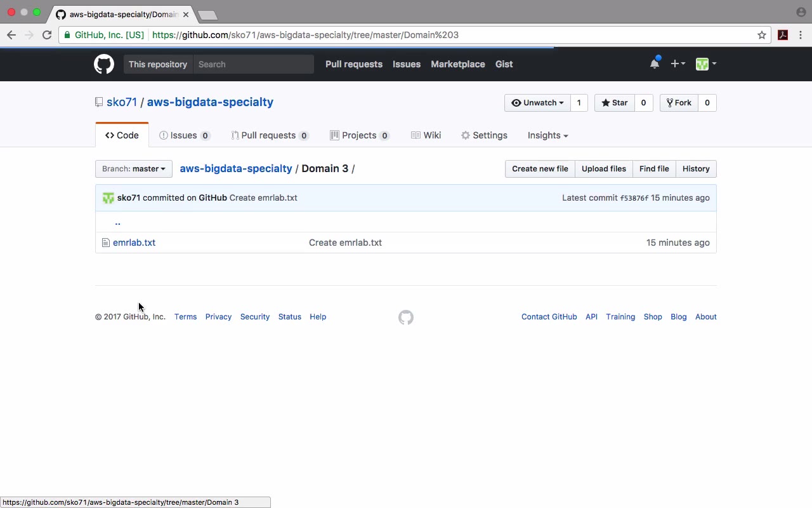The height and width of the screenshot is (508, 812).
Task: Open the Chrome menu with three dots
Action: [801, 35]
